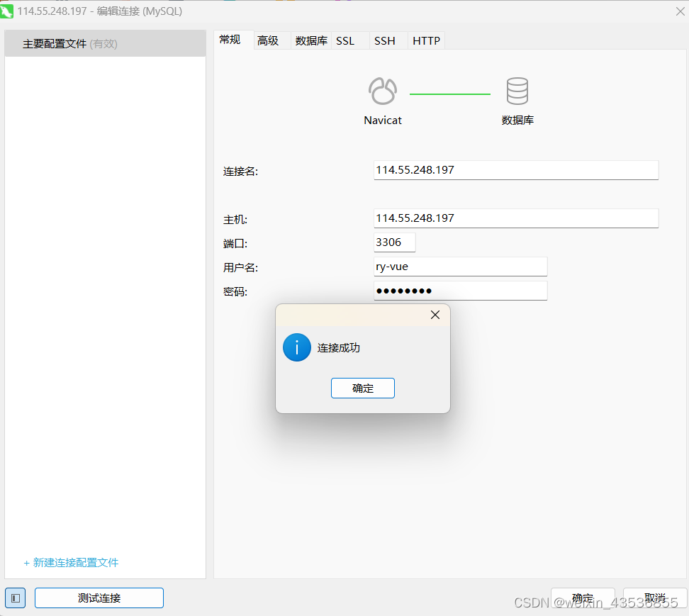Click the 连接名: label
This screenshot has height=616, width=689.
point(240,172)
